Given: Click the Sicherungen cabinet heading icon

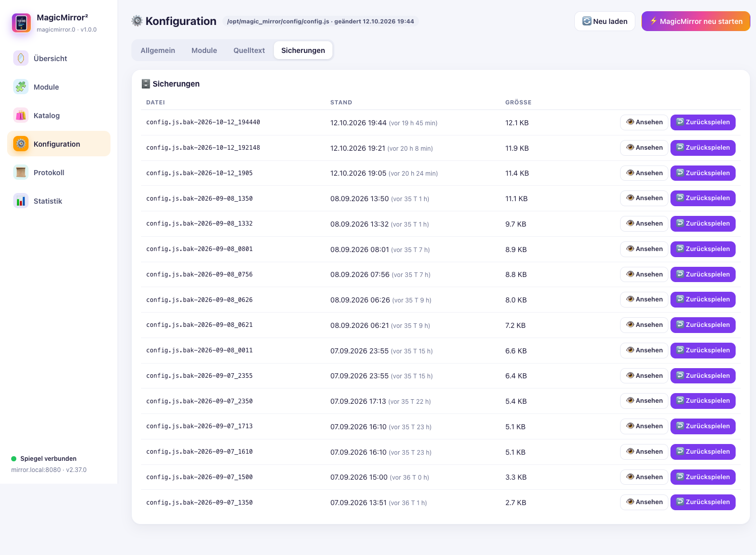Looking at the screenshot, I should (x=146, y=84).
